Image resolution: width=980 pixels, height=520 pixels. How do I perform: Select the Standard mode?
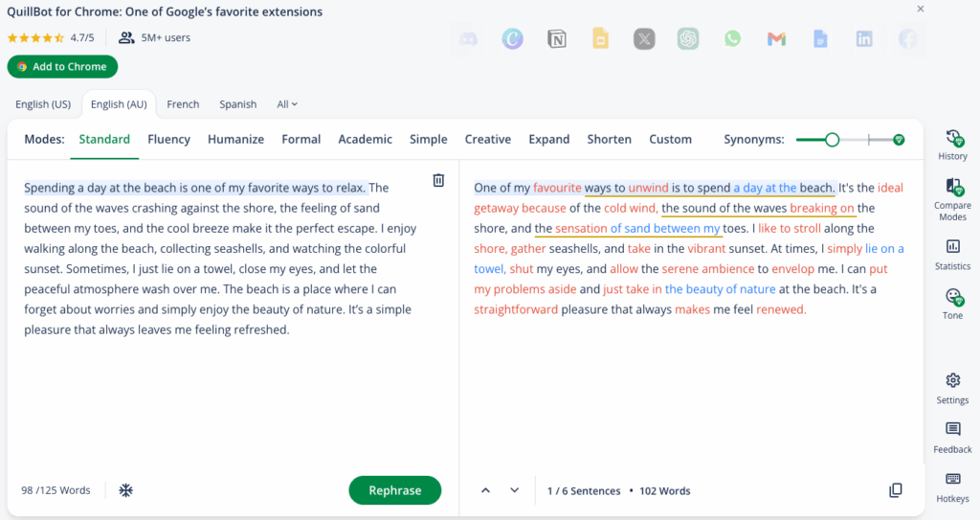point(104,140)
